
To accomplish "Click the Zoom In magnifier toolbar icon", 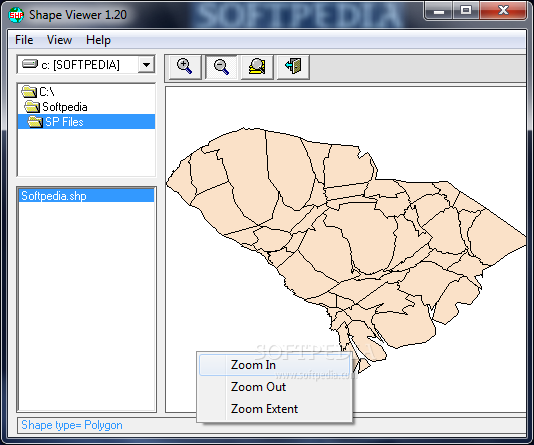I will point(185,67).
